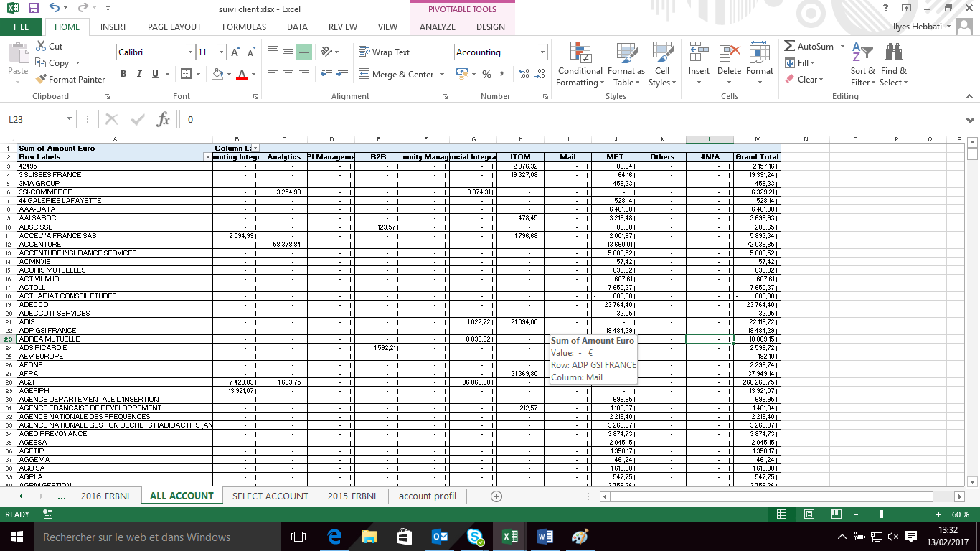Apply the Percent Style format
This screenshot has width=980, height=551.
tap(486, 74)
